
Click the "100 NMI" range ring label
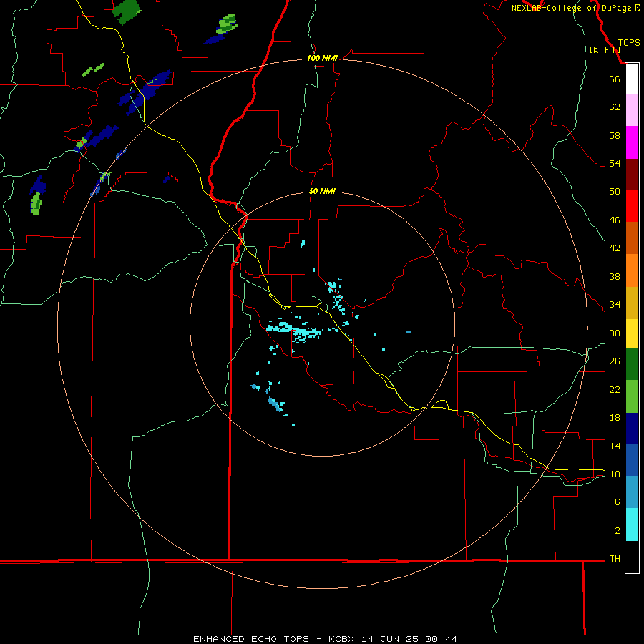click(322, 59)
